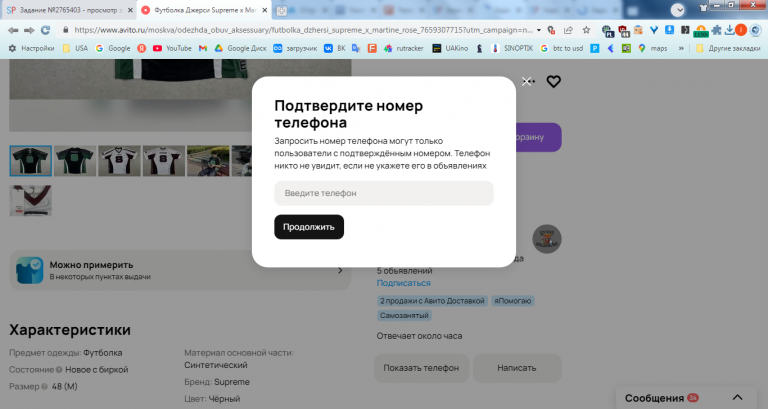The image size is (768, 409).
Task: Open the red shield blocker extension
Action: tap(624, 31)
